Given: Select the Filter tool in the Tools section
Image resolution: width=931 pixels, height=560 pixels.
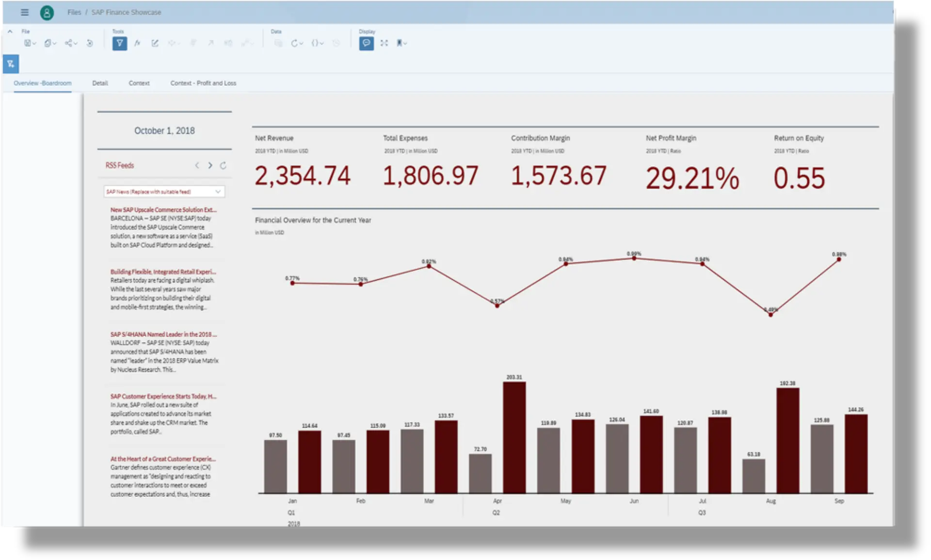Looking at the screenshot, I should coord(119,43).
